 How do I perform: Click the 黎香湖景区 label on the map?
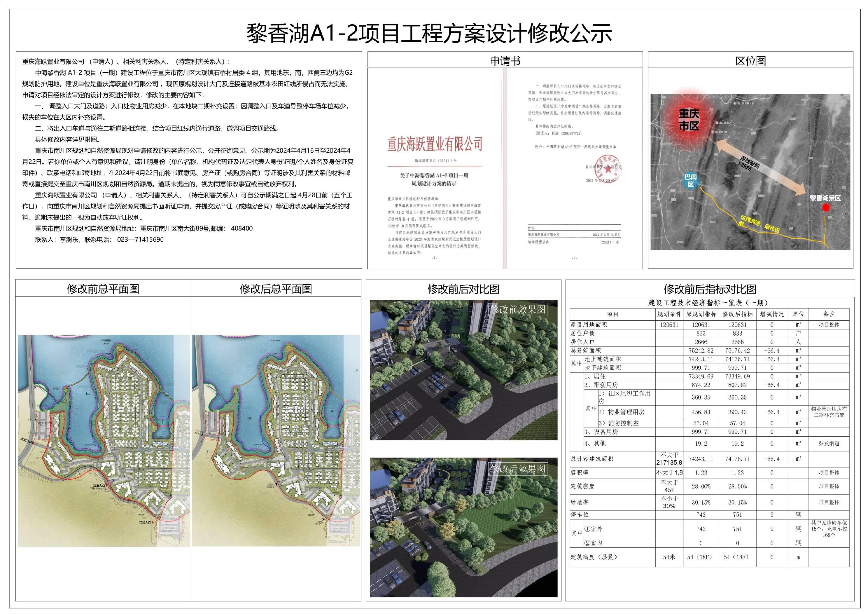825,198
